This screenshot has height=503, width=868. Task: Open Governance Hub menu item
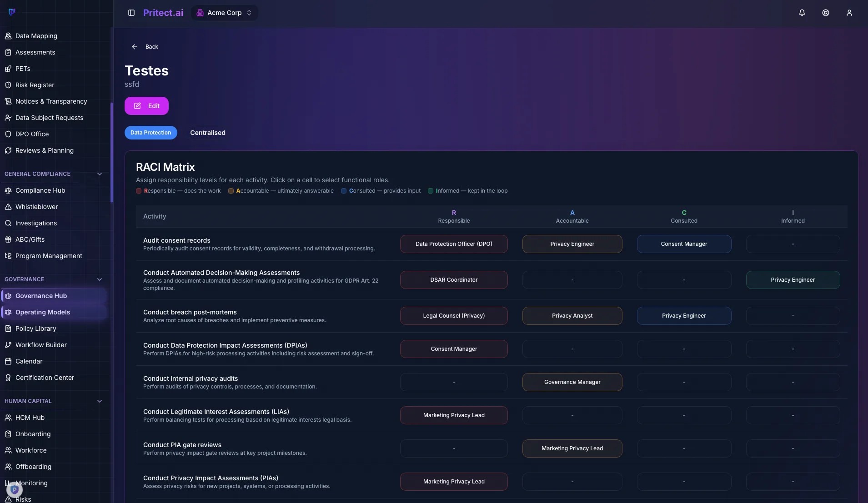[55, 296]
